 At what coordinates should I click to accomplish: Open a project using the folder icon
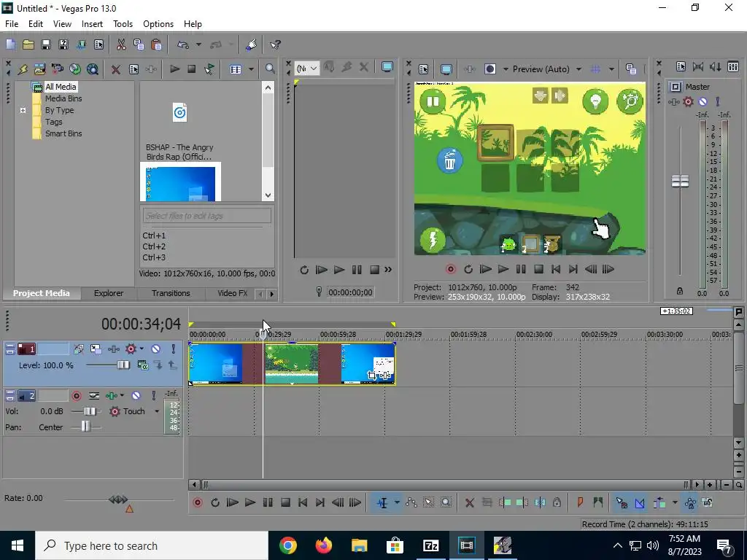pos(28,44)
